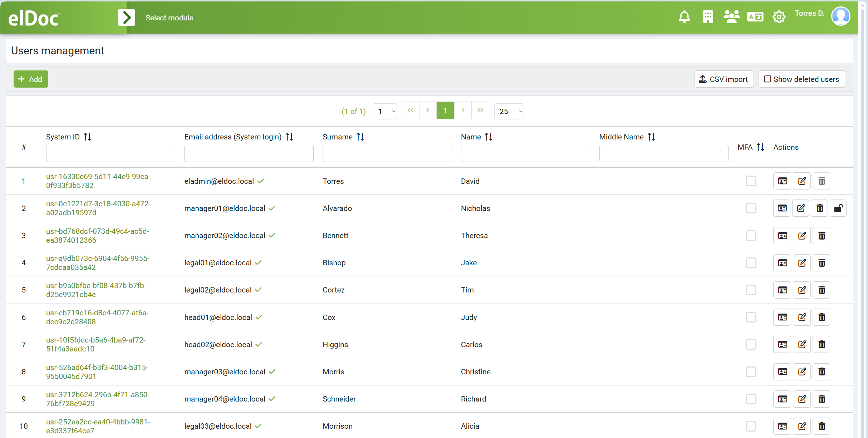This screenshot has height=438, width=868.
Task: Edit the user Morrison Alicia
Action: click(802, 426)
